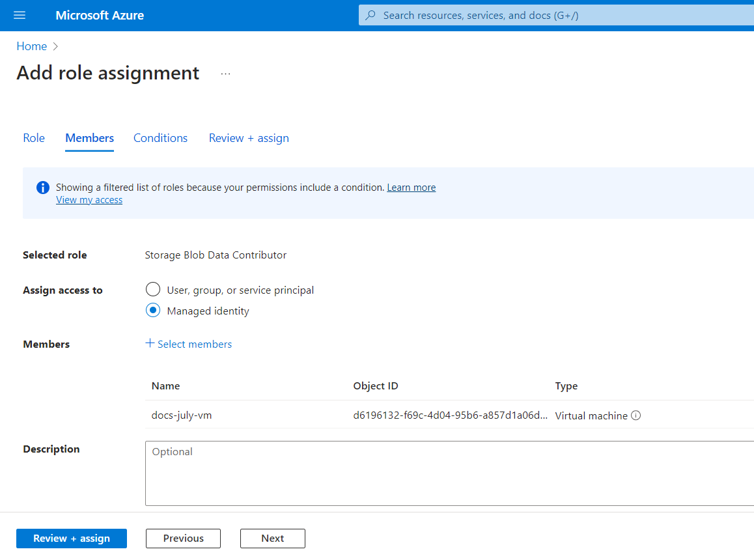
Task: Select the Managed identity radio button
Action: click(x=153, y=311)
